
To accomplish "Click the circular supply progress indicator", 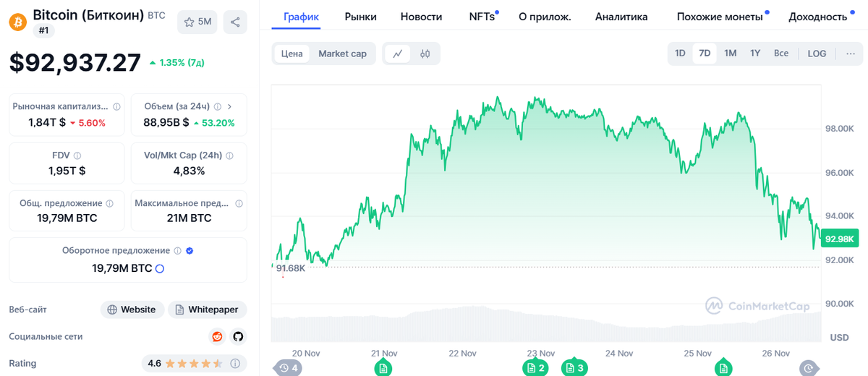I will coord(160,268).
